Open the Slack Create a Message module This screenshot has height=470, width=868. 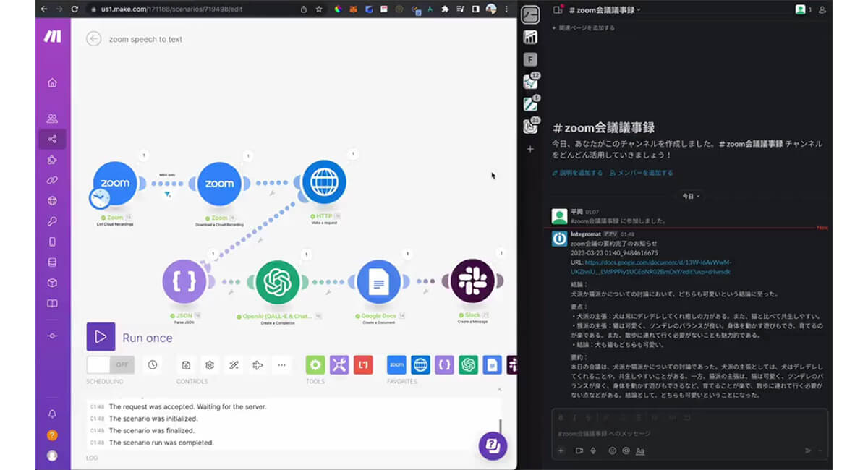[472, 281]
